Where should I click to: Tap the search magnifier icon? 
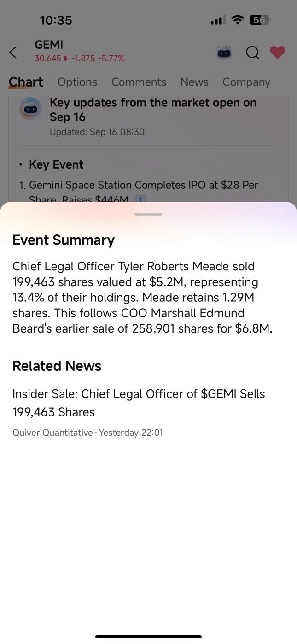click(252, 53)
